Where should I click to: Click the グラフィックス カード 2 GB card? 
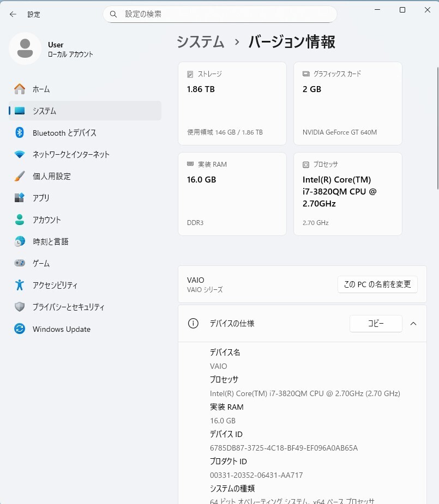[348, 104]
